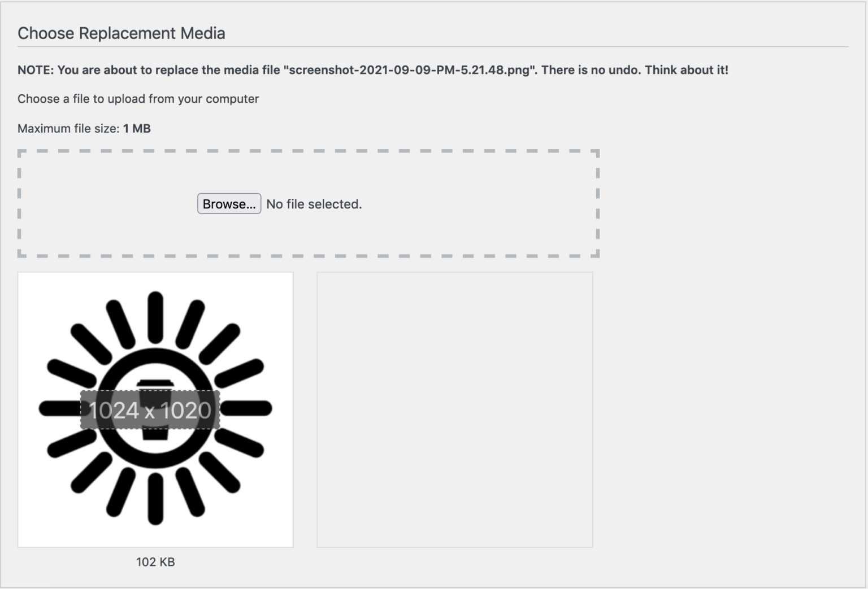Screen dimensions: 868x589
Task: Click the bold "1 MB" size limit value
Action: click(x=137, y=128)
